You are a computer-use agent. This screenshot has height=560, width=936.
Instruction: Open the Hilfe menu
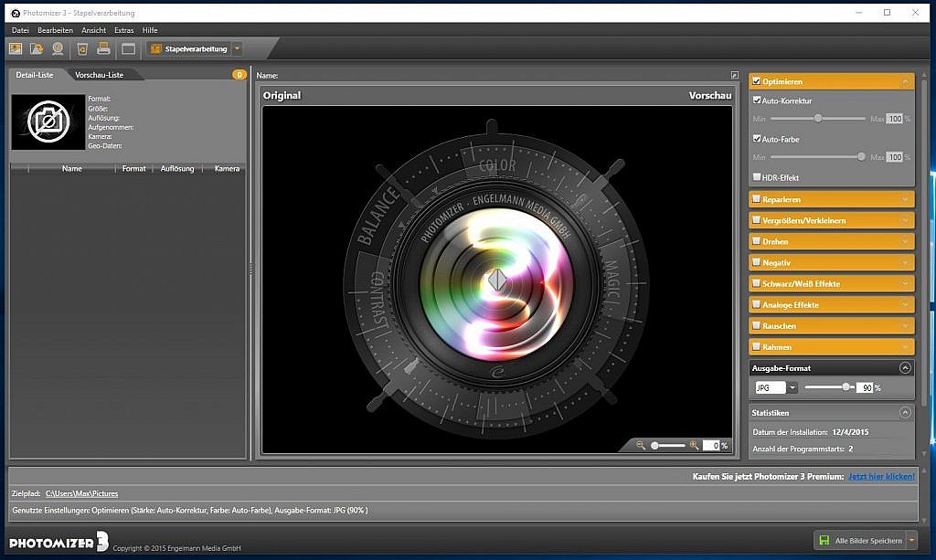pyautogui.click(x=150, y=30)
